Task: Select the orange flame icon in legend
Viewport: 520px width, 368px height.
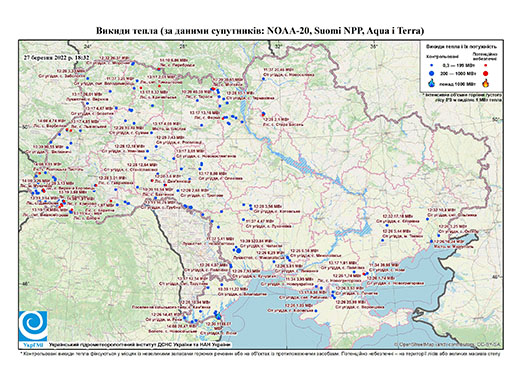Action: [486, 83]
